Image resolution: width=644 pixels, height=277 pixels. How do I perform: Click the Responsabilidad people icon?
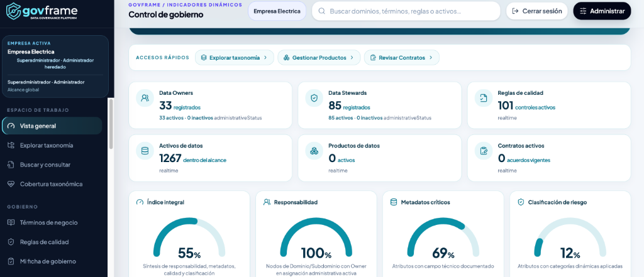tap(267, 202)
